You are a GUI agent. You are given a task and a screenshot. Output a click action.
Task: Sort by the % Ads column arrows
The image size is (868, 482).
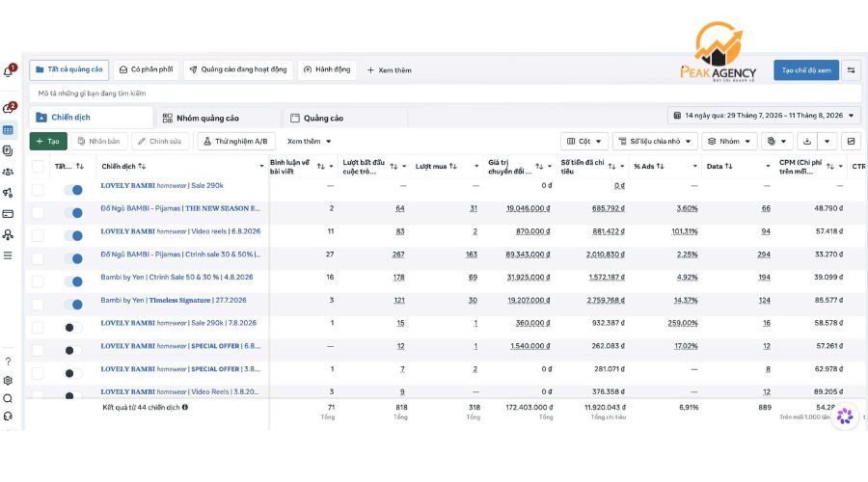[660, 166]
